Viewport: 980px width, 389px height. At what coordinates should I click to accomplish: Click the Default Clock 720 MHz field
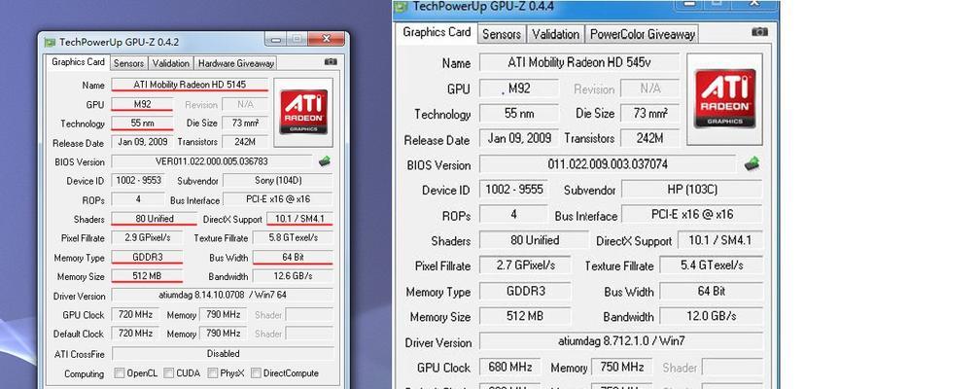(136, 334)
